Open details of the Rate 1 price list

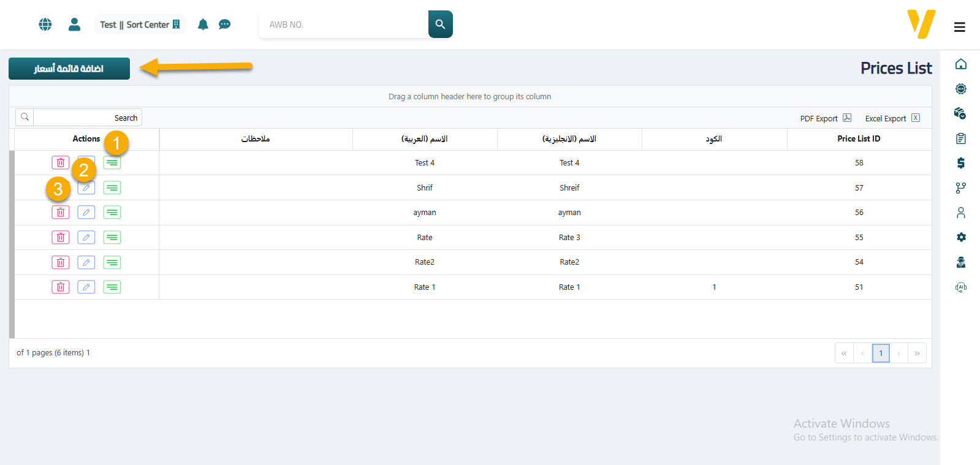[112, 287]
